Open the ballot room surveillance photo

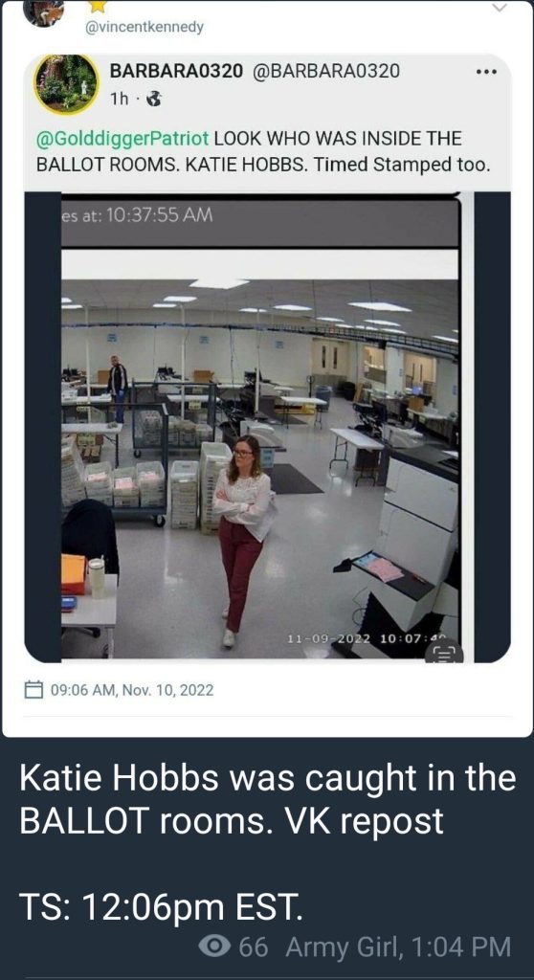(x=260, y=453)
